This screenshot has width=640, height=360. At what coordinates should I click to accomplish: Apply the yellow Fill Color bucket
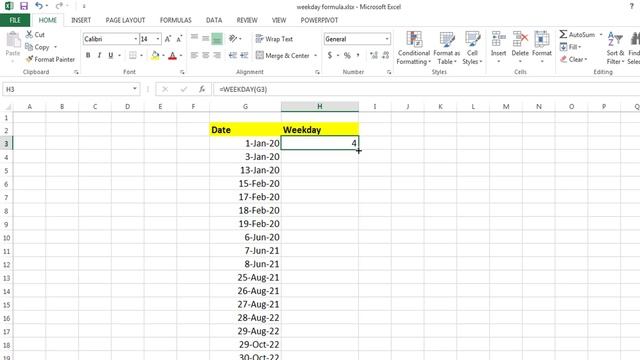pos(155,55)
